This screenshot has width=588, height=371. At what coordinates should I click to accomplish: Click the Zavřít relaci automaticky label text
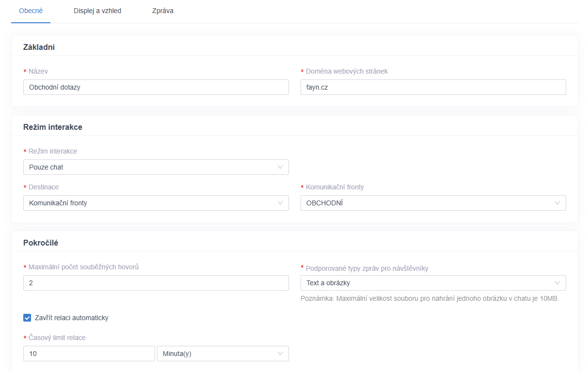tap(71, 318)
